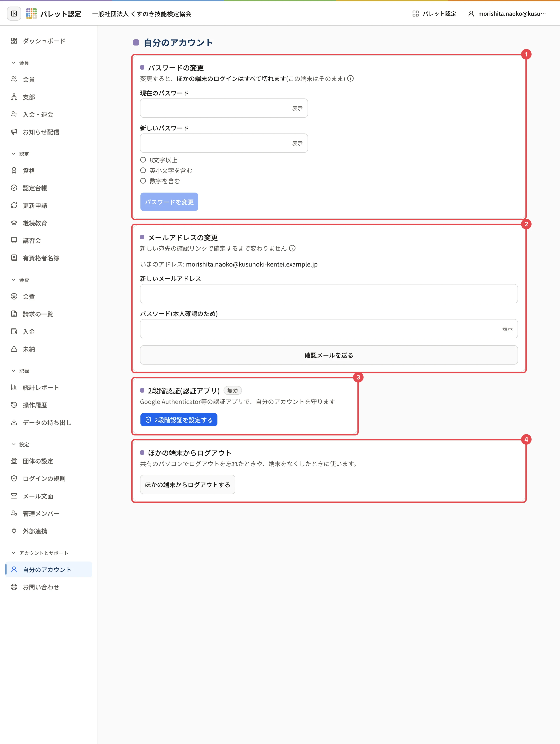Open 資格 in the sidebar
This screenshot has height=744, width=560.
(49, 170)
